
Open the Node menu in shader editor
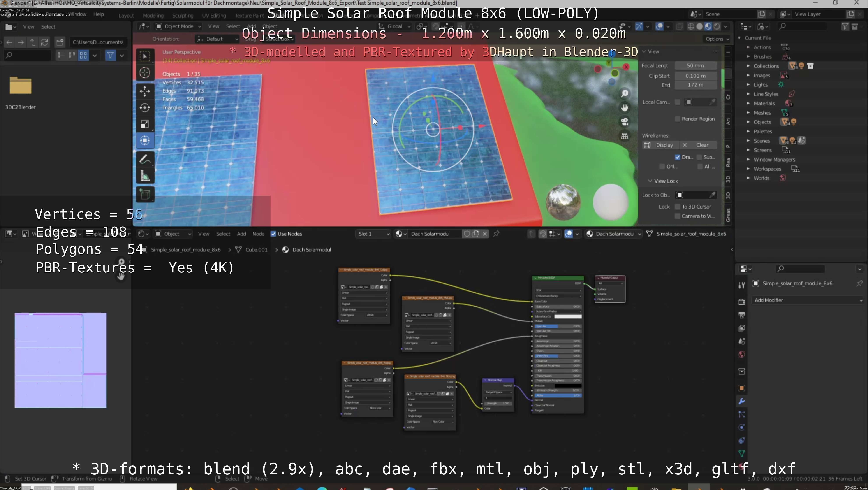pyautogui.click(x=258, y=234)
